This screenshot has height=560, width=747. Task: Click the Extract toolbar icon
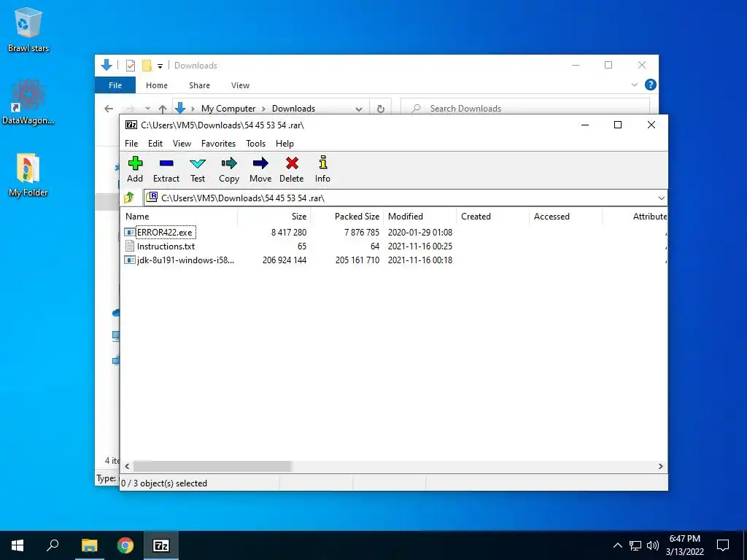(166, 164)
